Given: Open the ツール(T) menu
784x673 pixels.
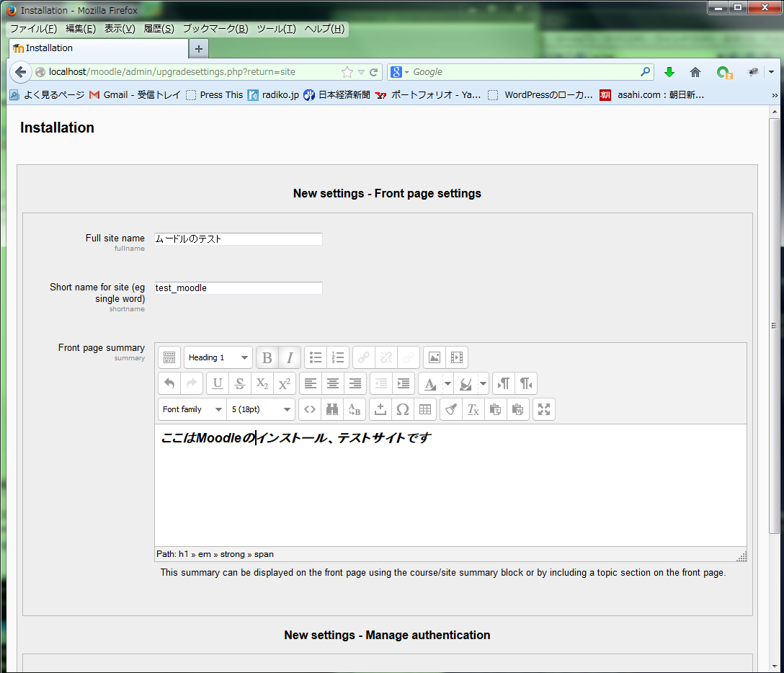Looking at the screenshot, I should pos(277,29).
